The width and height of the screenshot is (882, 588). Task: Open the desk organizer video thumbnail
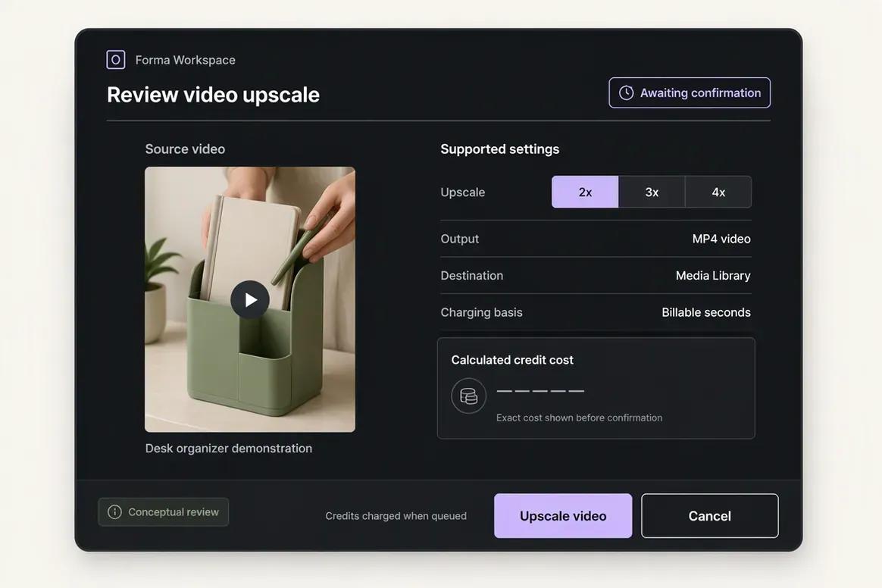250,299
